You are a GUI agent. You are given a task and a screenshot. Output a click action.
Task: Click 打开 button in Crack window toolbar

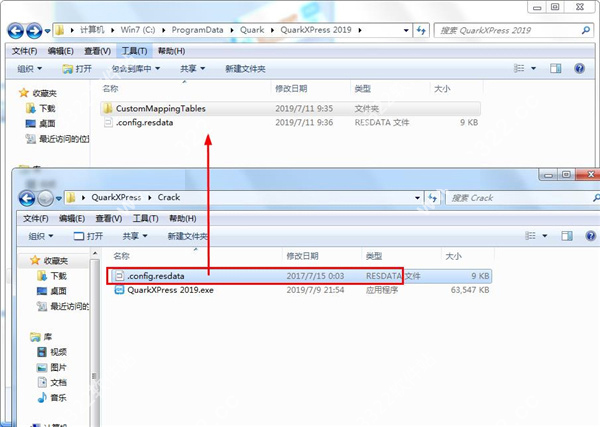pos(88,236)
